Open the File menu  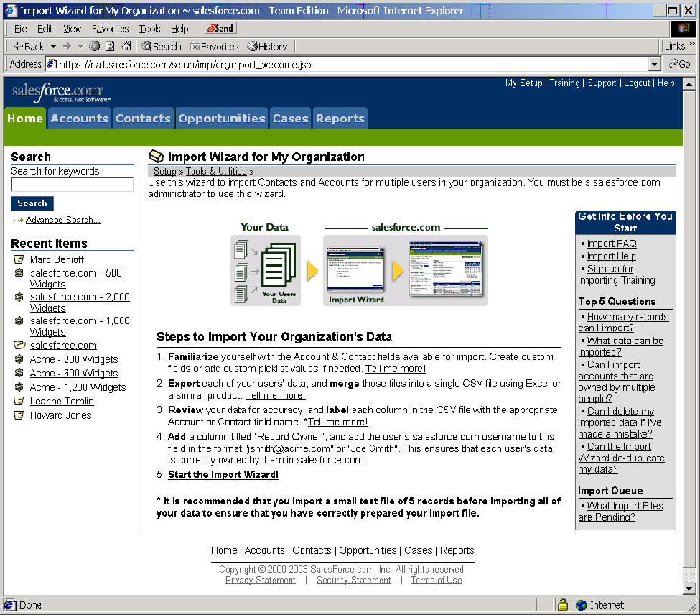point(21,29)
